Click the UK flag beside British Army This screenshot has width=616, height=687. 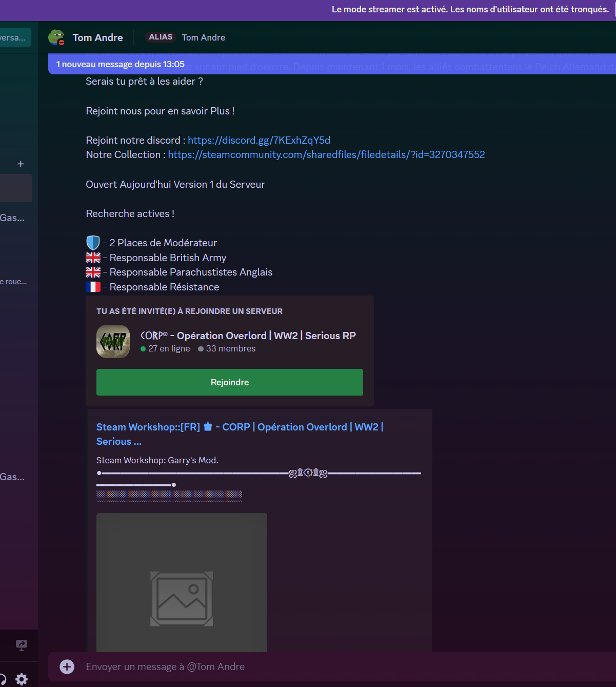tap(93, 258)
